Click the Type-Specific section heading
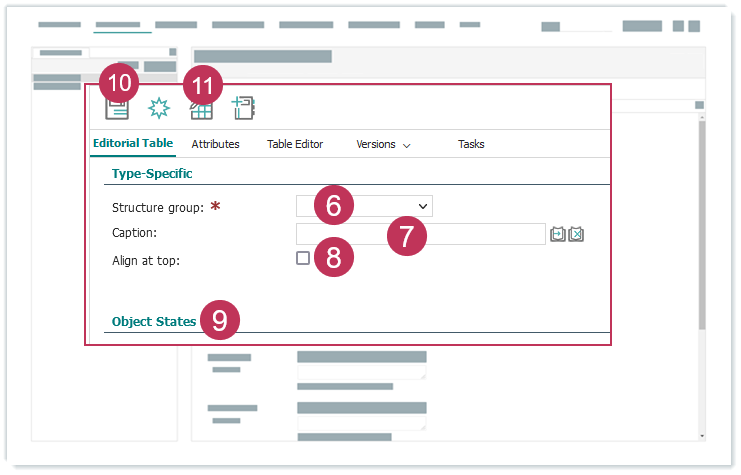This screenshot has width=741, height=475. [x=152, y=174]
